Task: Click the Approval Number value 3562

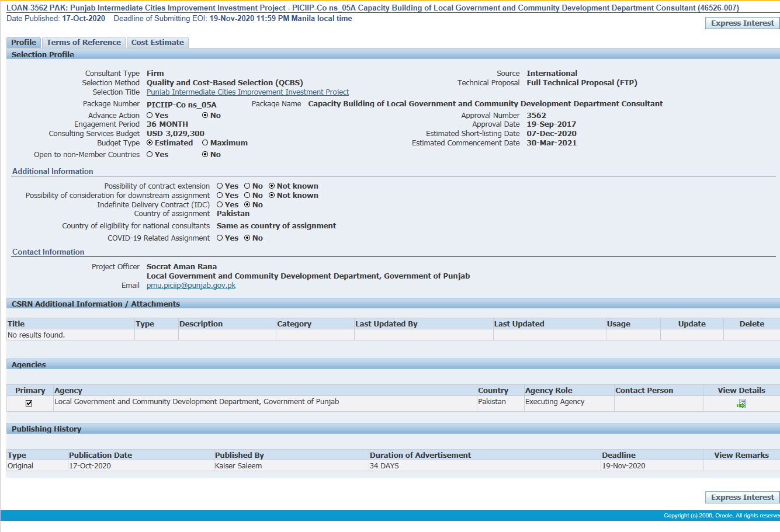Action: pos(536,116)
